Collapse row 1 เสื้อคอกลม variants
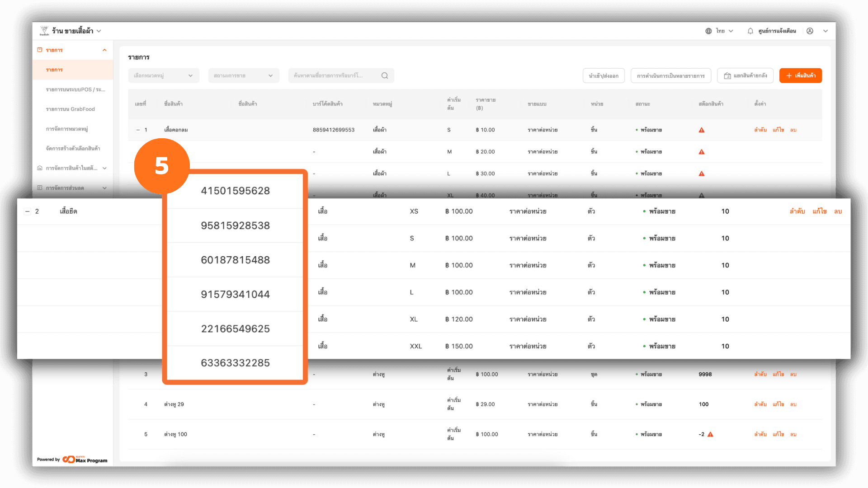 (x=138, y=130)
